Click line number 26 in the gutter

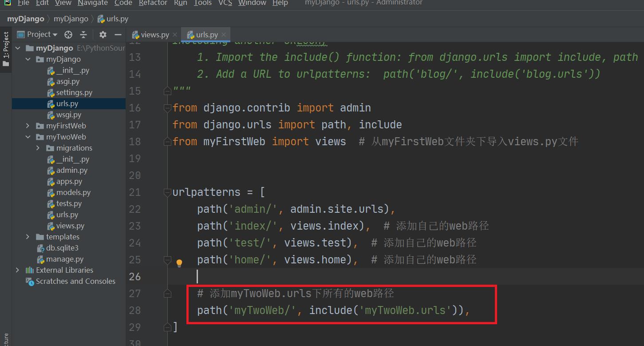click(135, 277)
